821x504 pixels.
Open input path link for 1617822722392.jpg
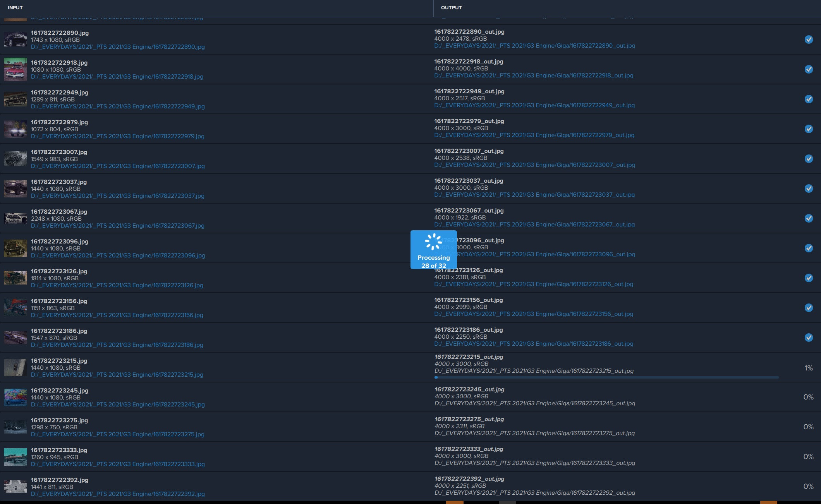coord(118,494)
